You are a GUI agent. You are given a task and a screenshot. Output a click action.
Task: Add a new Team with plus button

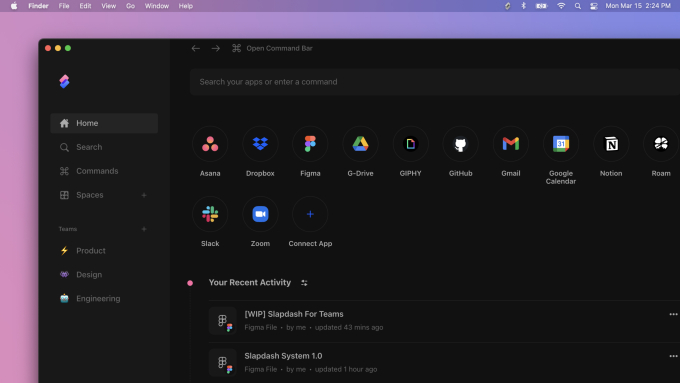point(144,229)
